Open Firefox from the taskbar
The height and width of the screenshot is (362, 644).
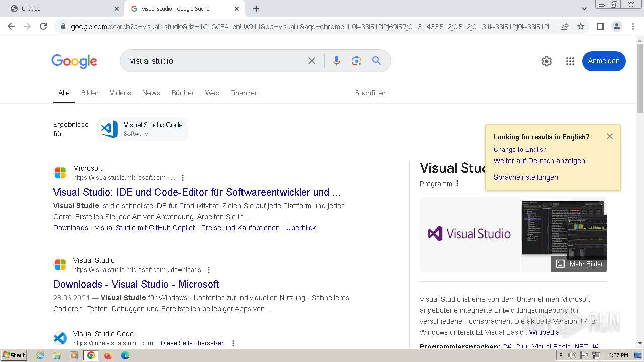[108, 355]
